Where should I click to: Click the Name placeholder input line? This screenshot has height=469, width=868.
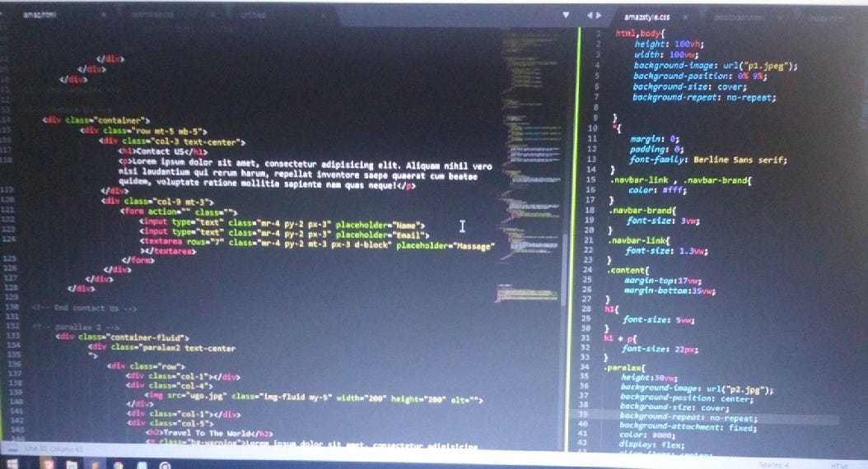click(282, 225)
